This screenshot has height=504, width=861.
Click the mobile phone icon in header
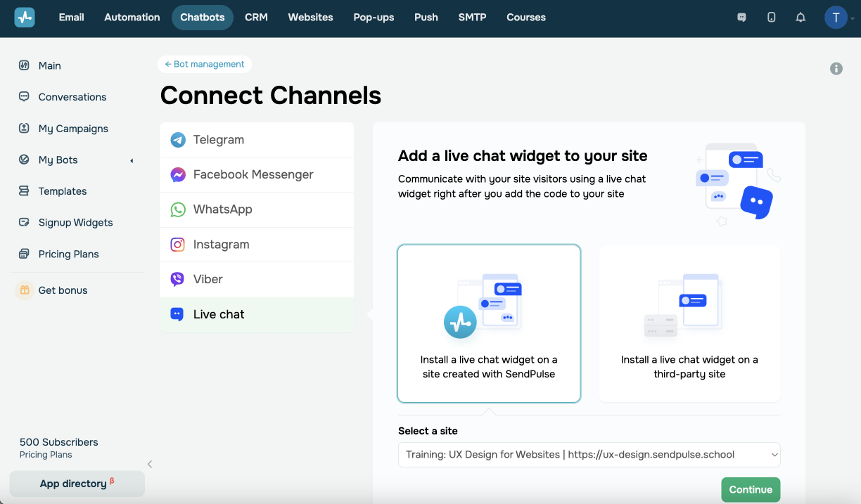click(x=771, y=18)
